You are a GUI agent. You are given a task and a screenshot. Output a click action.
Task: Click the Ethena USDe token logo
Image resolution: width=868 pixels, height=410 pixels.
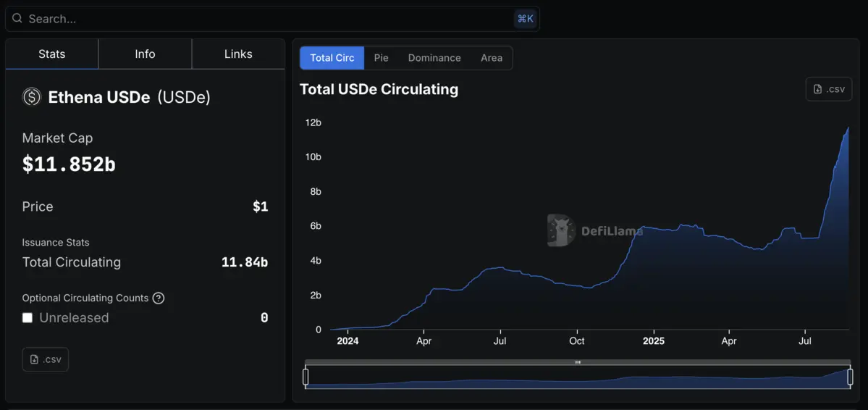pyautogui.click(x=32, y=97)
